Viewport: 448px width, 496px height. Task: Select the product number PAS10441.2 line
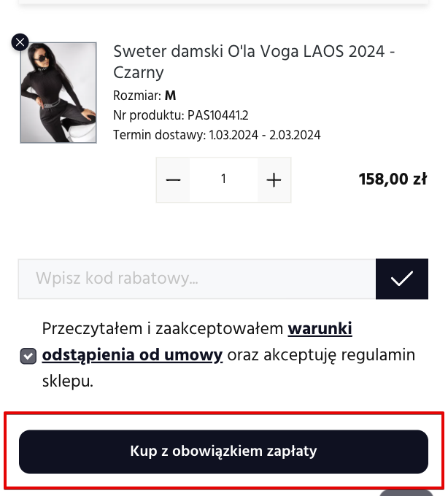pyautogui.click(x=181, y=115)
